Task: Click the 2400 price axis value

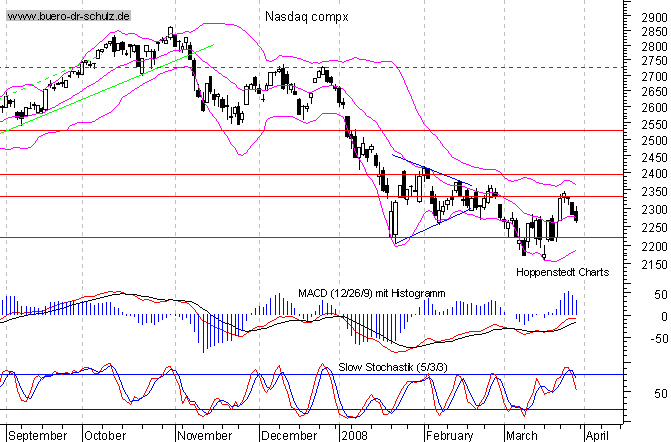Action: click(x=654, y=174)
